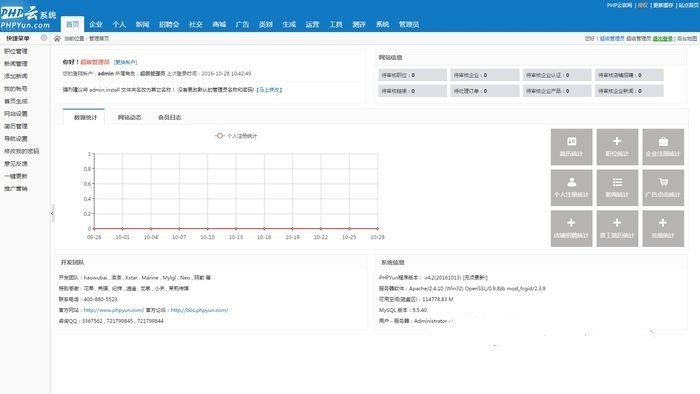
Task: Open the 运营 top navigation menu
Action: click(x=312, y=25)
